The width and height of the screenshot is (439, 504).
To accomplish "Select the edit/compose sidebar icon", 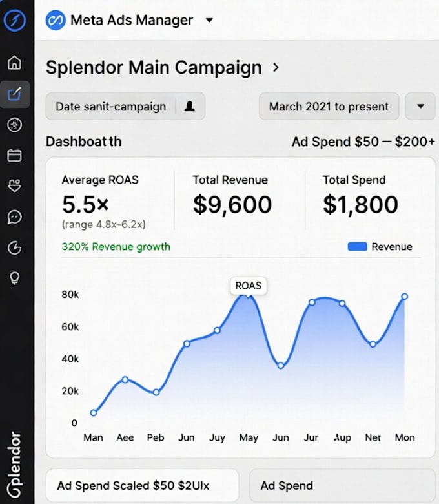I will coord(15,94).
